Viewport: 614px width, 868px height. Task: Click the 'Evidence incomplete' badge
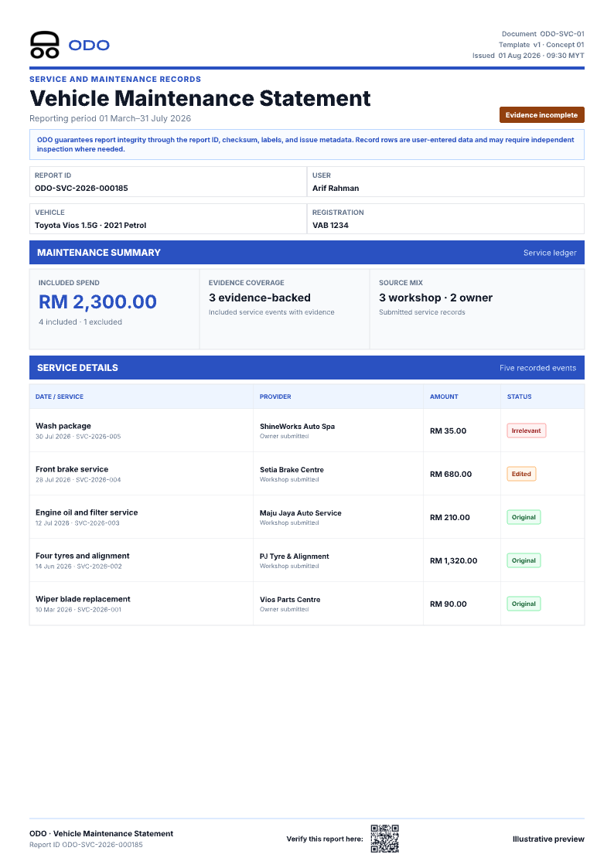coord(541,114)
